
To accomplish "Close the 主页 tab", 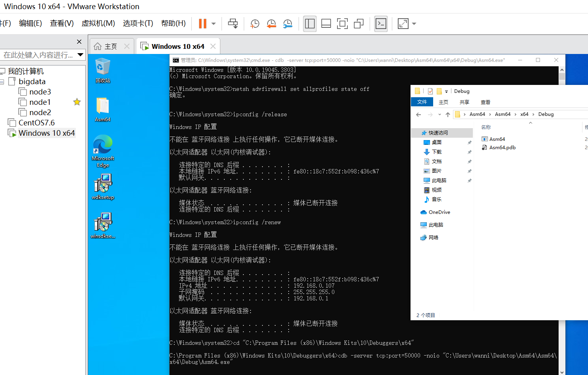I will 127,46.
